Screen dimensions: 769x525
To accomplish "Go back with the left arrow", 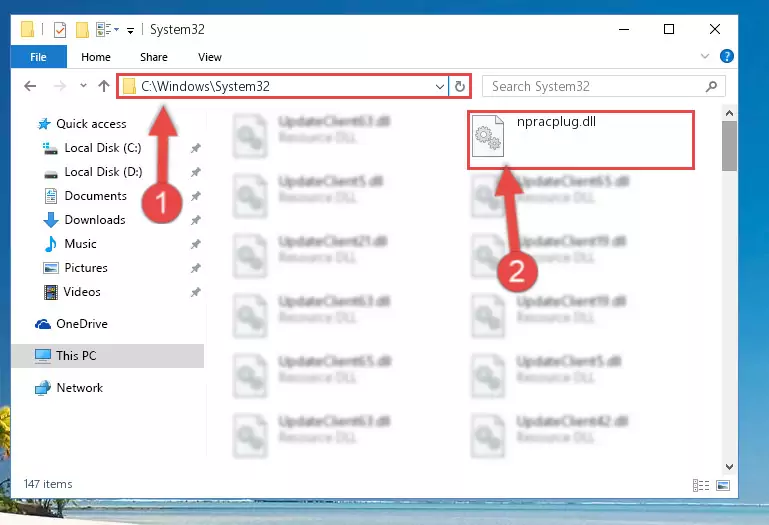I will pyautogui.click(x=30, y=86).
